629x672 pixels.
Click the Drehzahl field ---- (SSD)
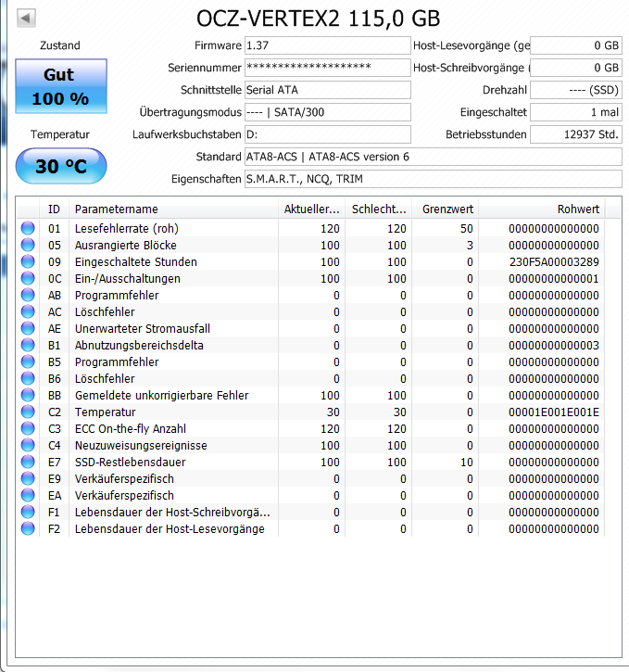tap(576, 90)
